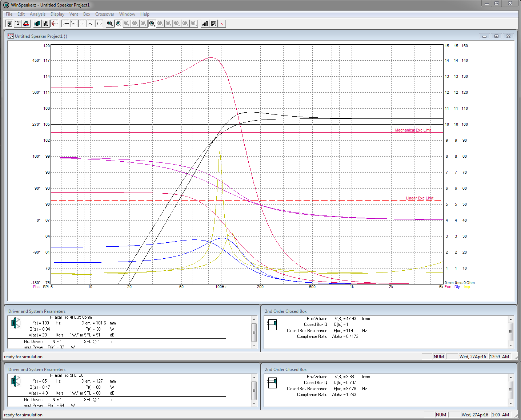Toggle system 9 driver icon
The image size is (521, 420).
pos(185,24)
